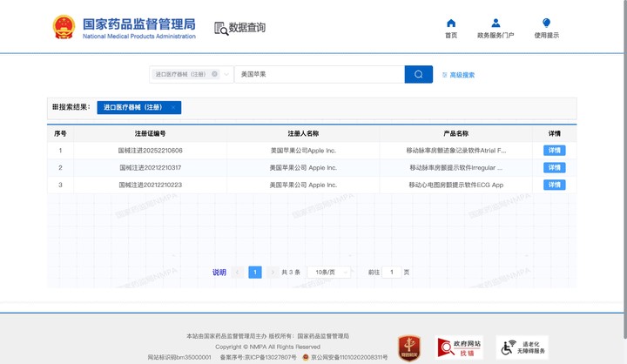
Task: Click the 说明 link near pagination
Action: (x=219, y=273)
